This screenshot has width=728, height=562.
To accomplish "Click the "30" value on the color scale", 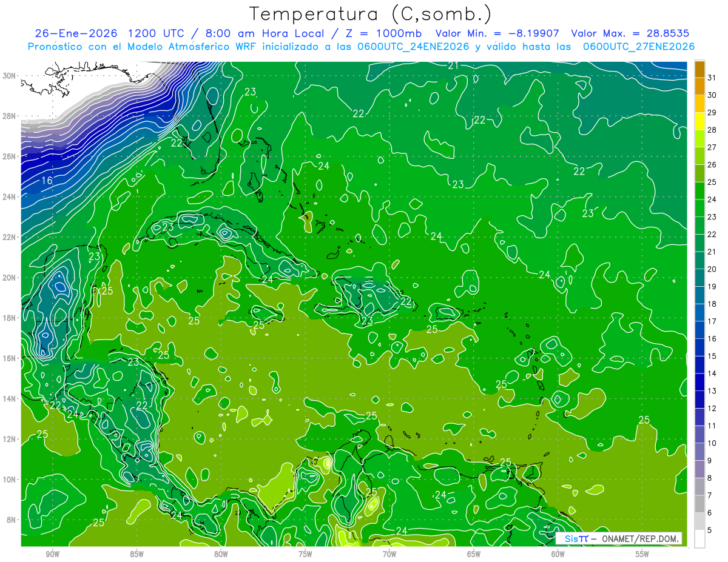I will pyautogui.click(x=712, y=95).
